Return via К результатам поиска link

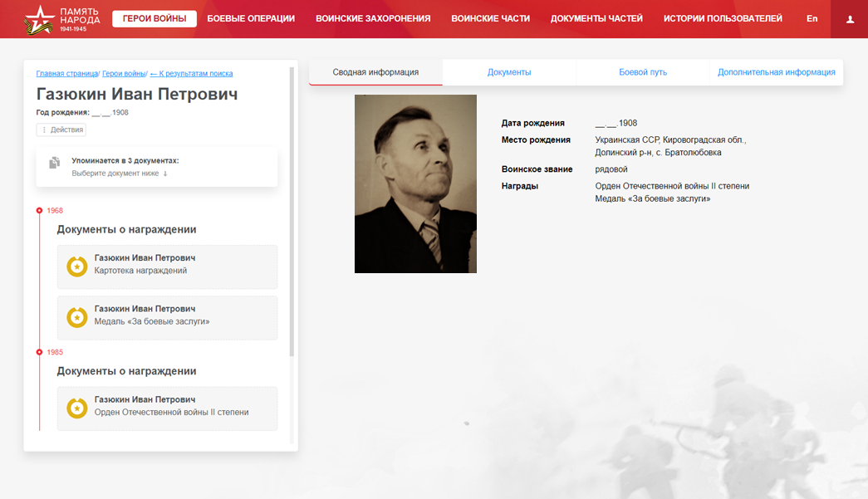tap(192, 74)
